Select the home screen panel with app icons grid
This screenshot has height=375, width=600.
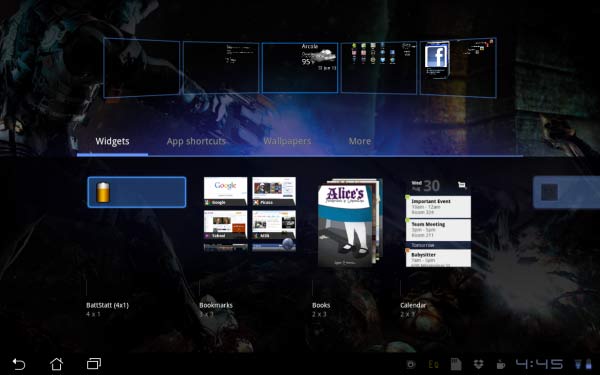pos(379,67)
